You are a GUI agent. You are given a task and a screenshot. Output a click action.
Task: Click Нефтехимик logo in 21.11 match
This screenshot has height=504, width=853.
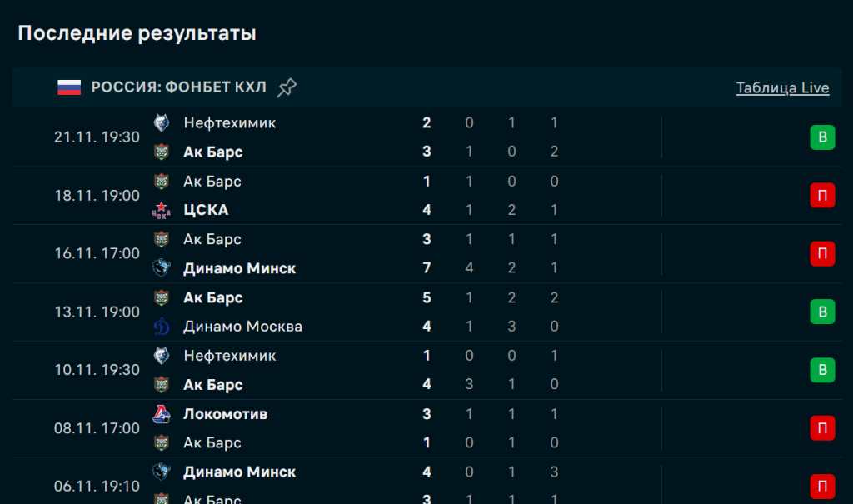[162, 123]
